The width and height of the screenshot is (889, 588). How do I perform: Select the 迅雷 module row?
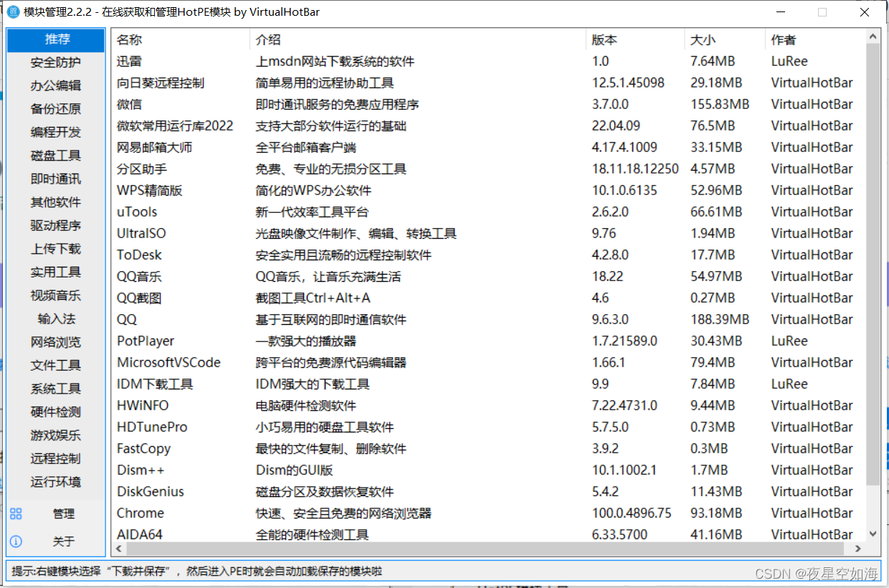488,61
